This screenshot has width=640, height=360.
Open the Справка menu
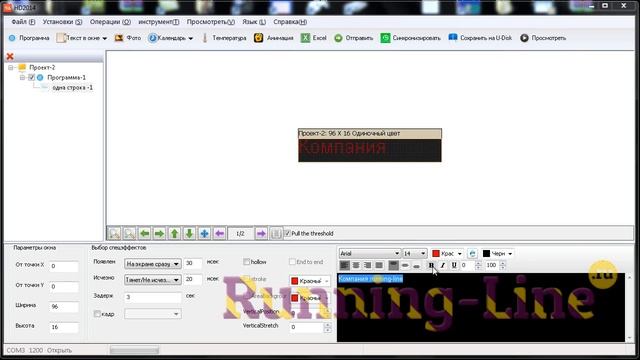(x=290, y=22)
